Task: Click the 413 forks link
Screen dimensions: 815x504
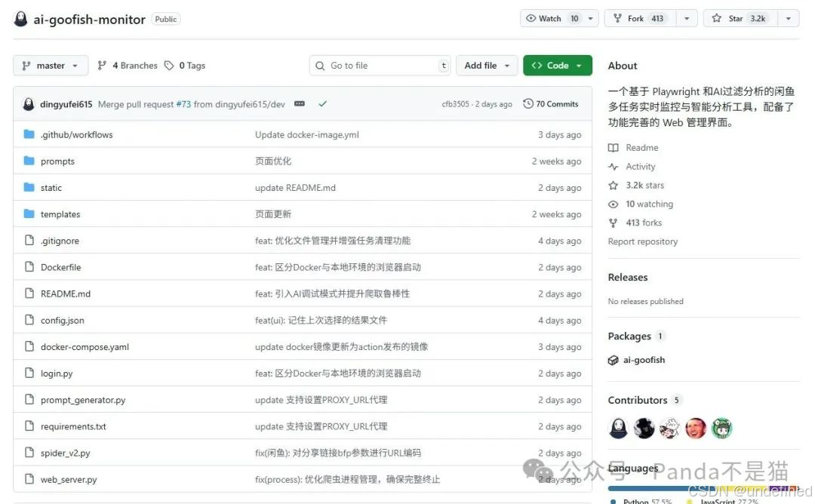Action: coord(644,223)
